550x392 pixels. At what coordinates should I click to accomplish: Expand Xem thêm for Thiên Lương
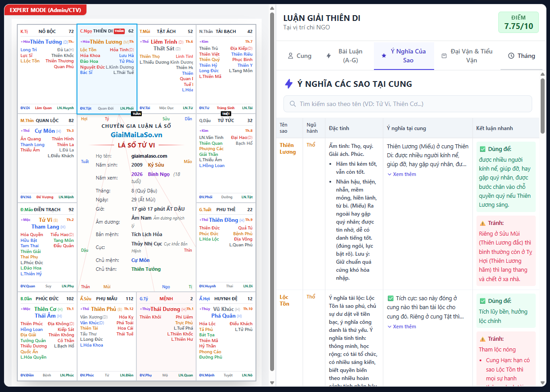(x=402, y=174)
